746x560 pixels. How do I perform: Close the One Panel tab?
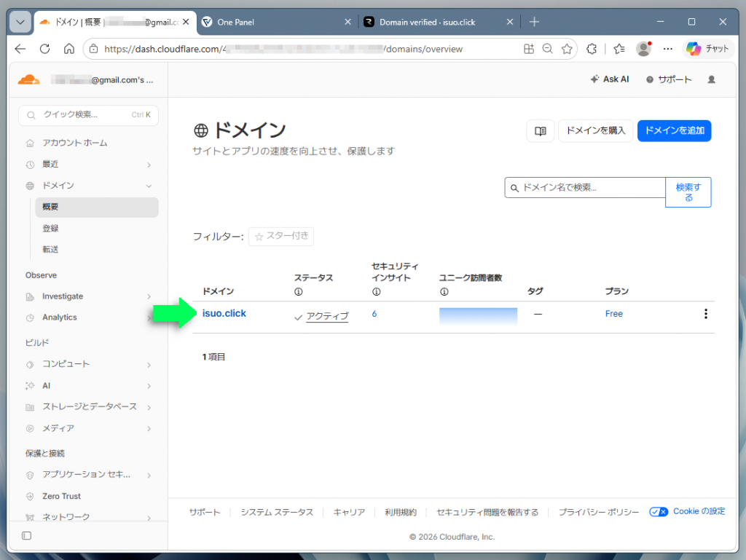tap(348, 22)
